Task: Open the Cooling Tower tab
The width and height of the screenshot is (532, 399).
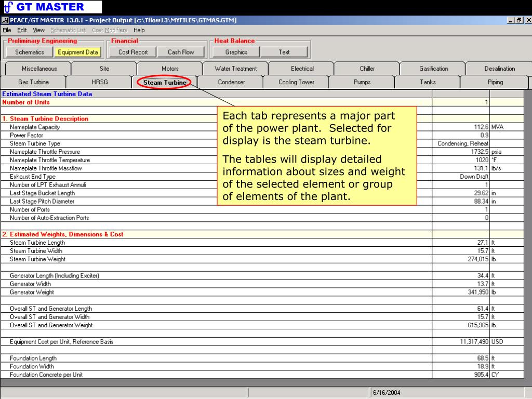Action: [296, 82]
